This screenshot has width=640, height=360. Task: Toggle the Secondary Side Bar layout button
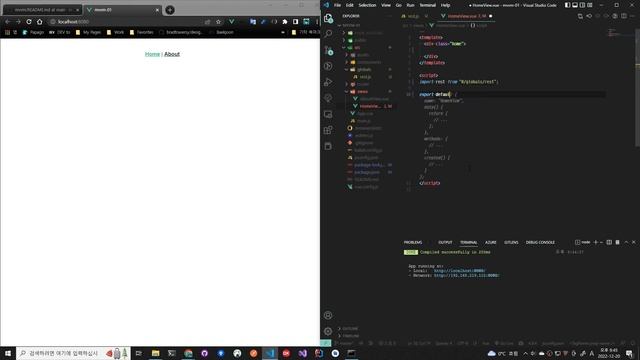582,5
